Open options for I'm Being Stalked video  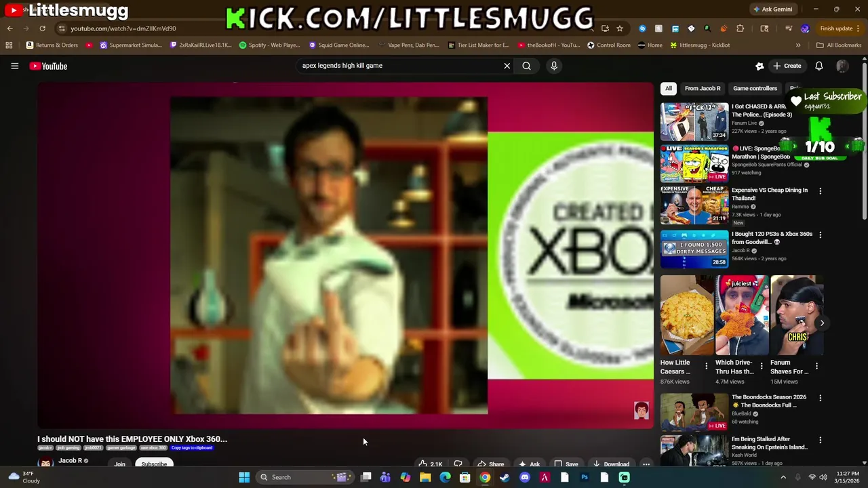tap(820, 440)
